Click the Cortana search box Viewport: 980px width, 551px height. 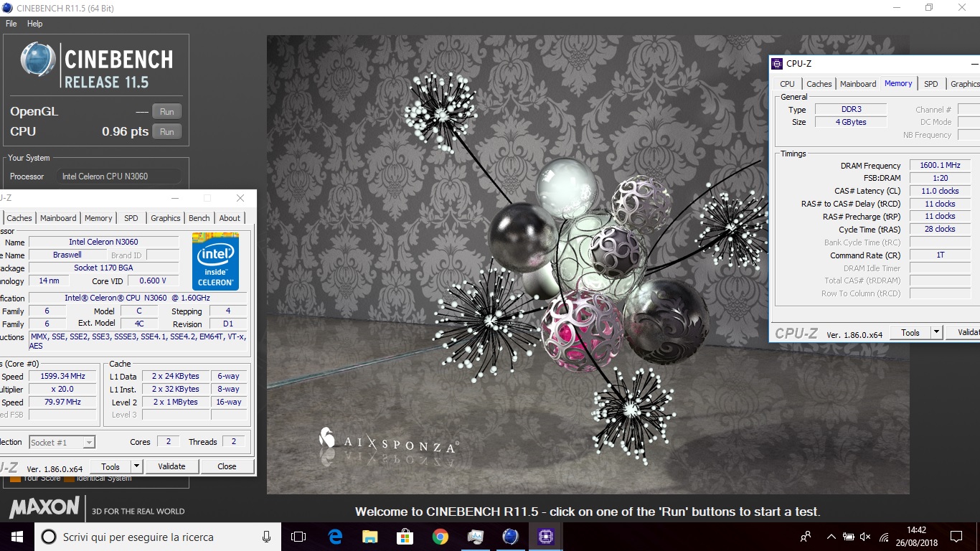point(157,537)
